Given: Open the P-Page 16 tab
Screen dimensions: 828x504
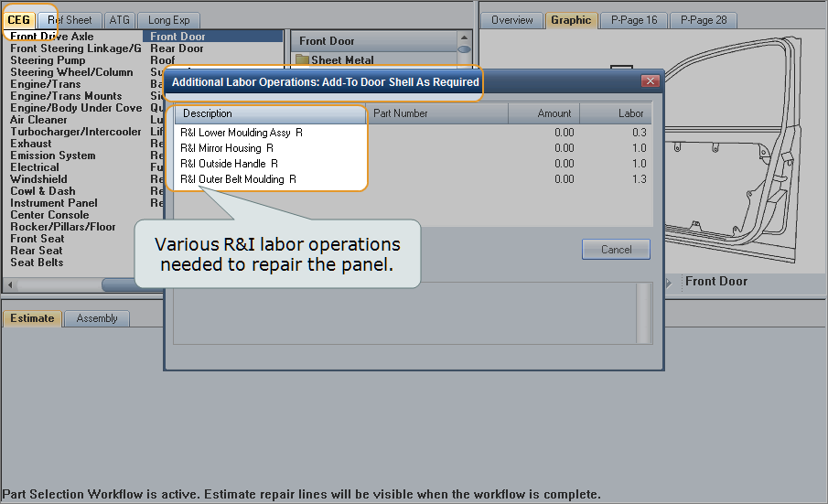Looking at the screenshot, I should coord(634,20).
